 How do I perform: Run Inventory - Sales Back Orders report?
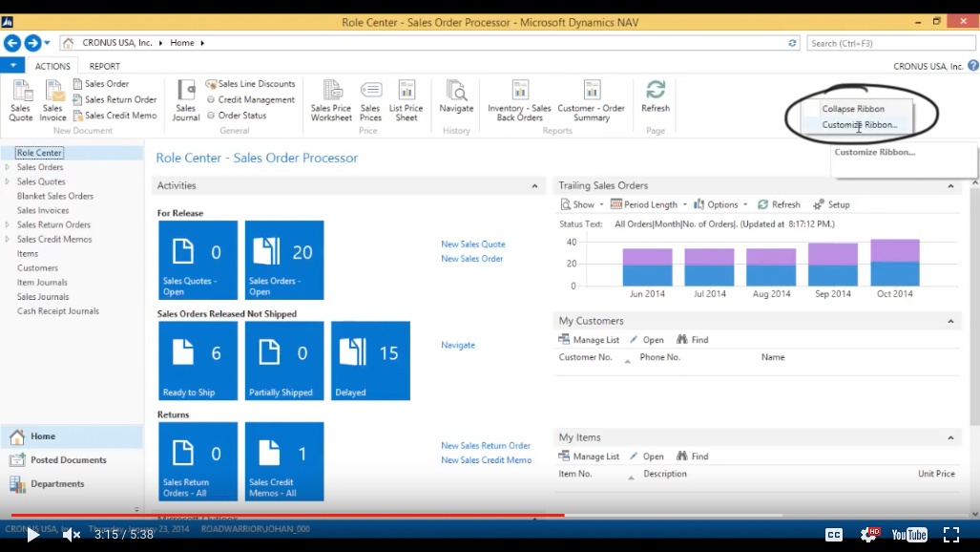coord(519,100)
